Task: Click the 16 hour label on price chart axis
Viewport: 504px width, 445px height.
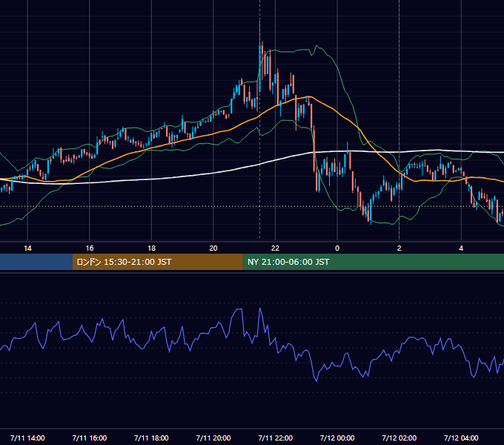Action: tap(90, 248)
